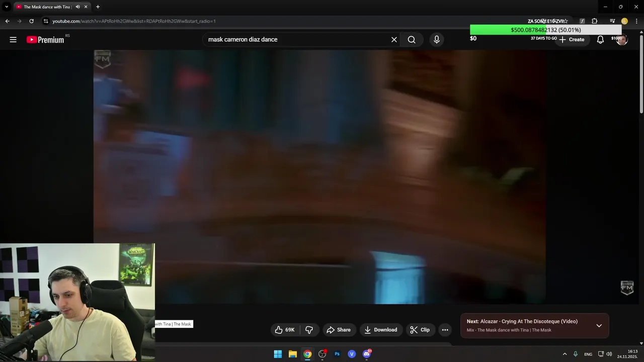Open OBS Studio from taskbar
The height and width of the screenshot is (362, 644).
click(x=322, y=354)
